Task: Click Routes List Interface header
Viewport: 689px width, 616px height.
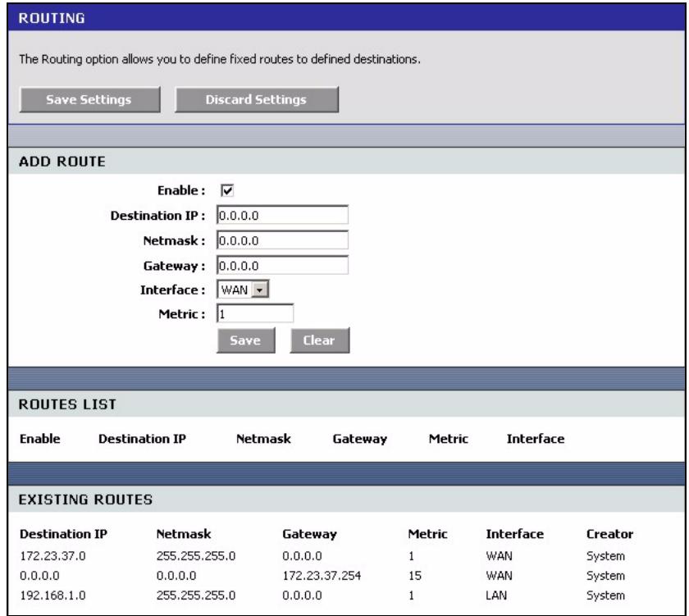Action: pyautogui.click(x=535, y=439)
